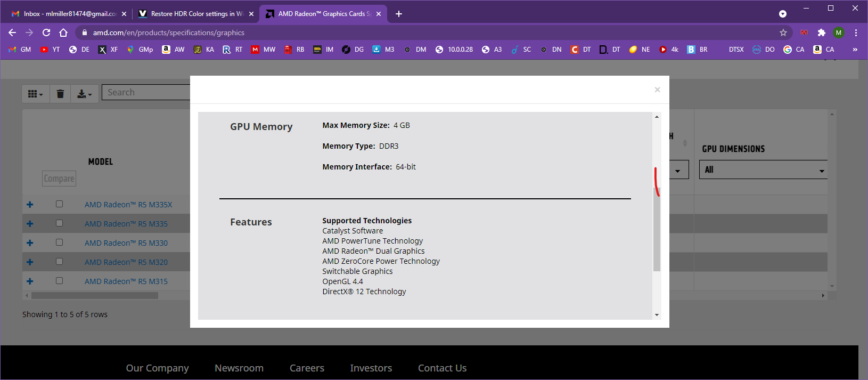
Task: Click the table Search field
Action: (x=146, y=92)
